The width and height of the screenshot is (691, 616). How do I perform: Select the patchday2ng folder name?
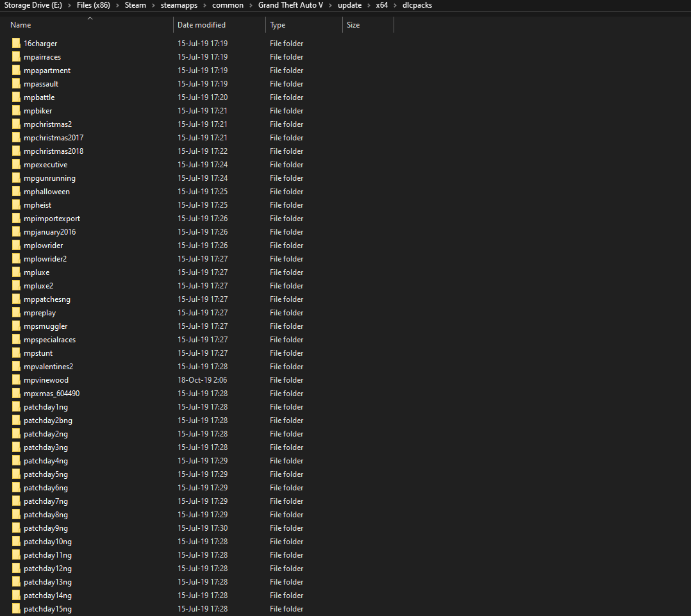46,434
